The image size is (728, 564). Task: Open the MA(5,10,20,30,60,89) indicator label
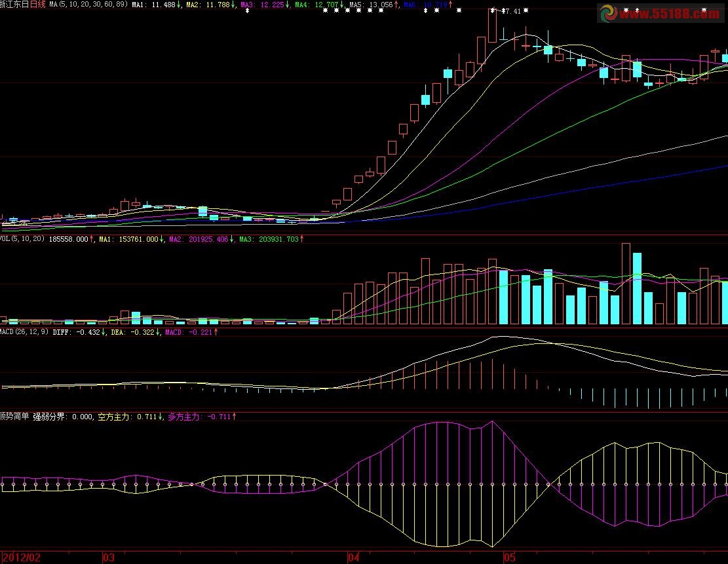(88, 5)
